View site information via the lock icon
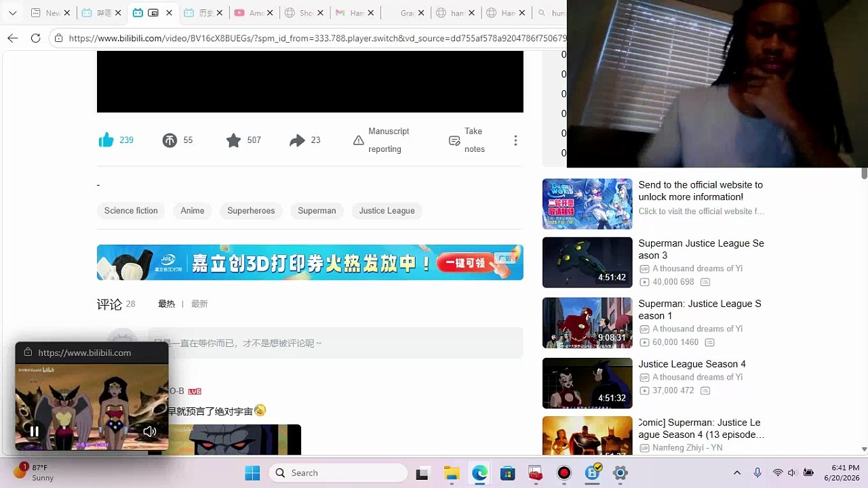 pos(59,38)
